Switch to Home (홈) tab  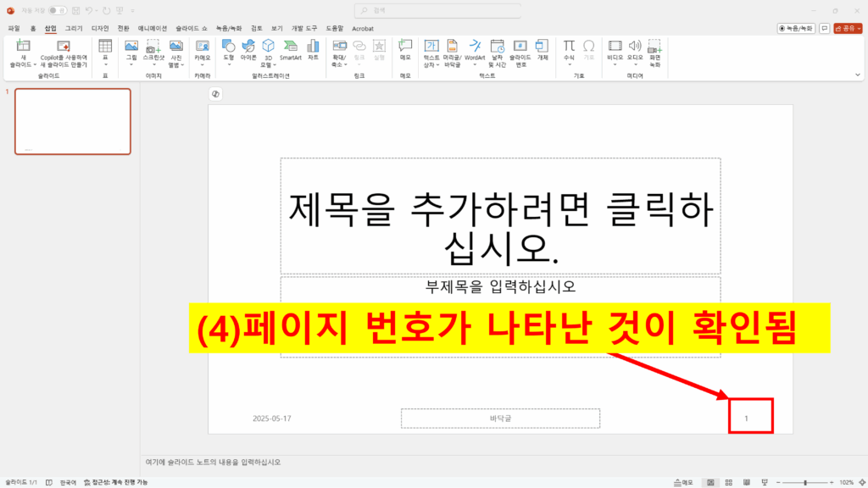click(x=33, y=28)
